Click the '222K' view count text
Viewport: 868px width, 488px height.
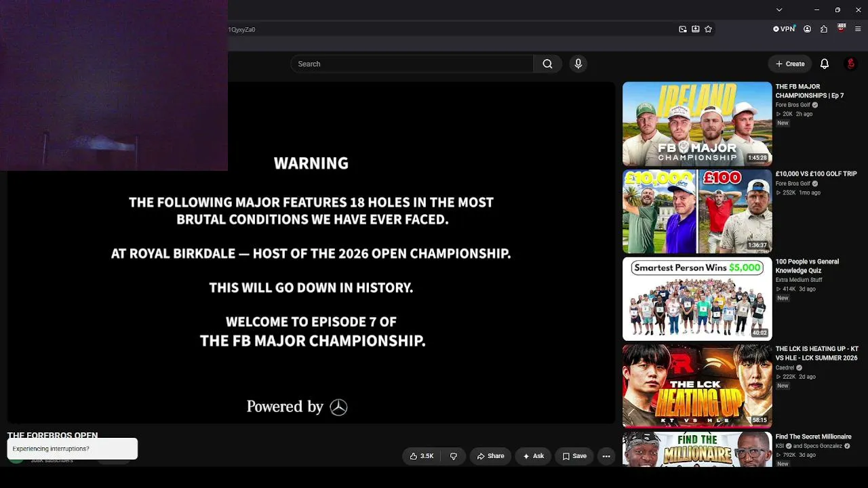pos(789,376)
